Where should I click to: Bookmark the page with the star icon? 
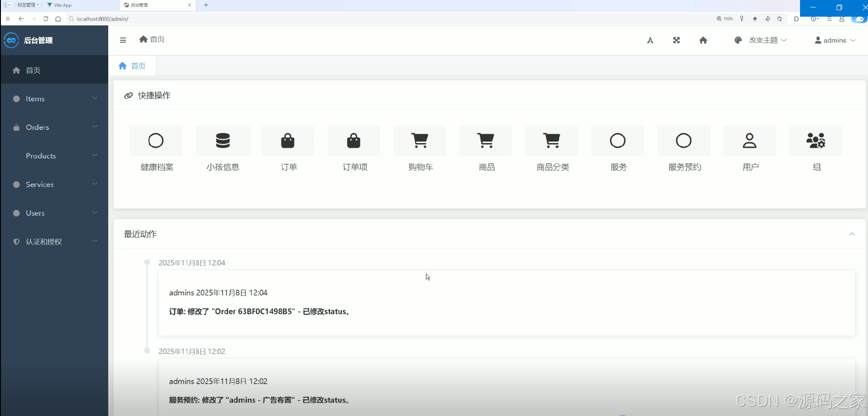pyautogui.click(x=780, y=19)
